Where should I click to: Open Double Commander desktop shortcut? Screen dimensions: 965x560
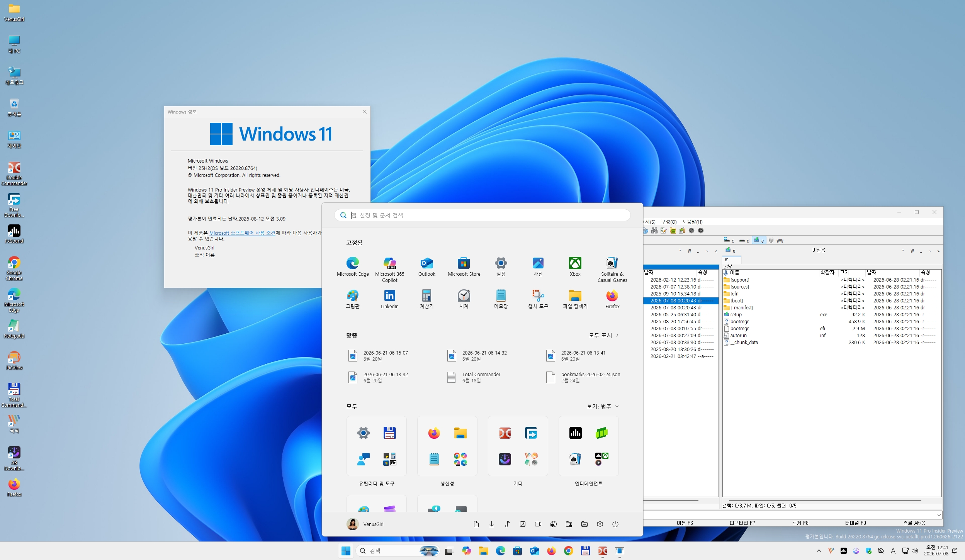pyautogui.click(x=14, y=173)
